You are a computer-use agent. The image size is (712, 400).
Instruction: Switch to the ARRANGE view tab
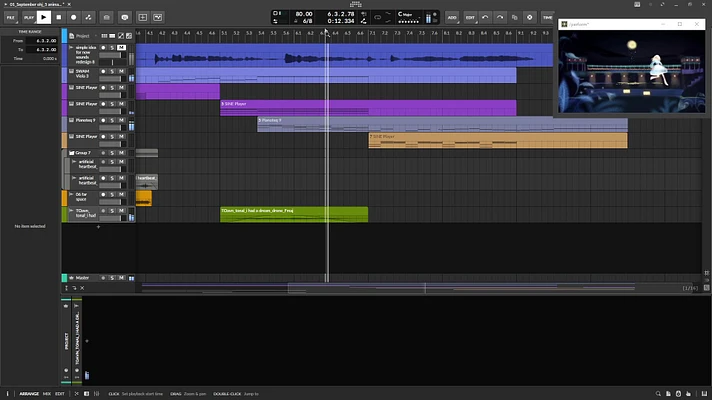pyautogui.click(x=29, y=394)
